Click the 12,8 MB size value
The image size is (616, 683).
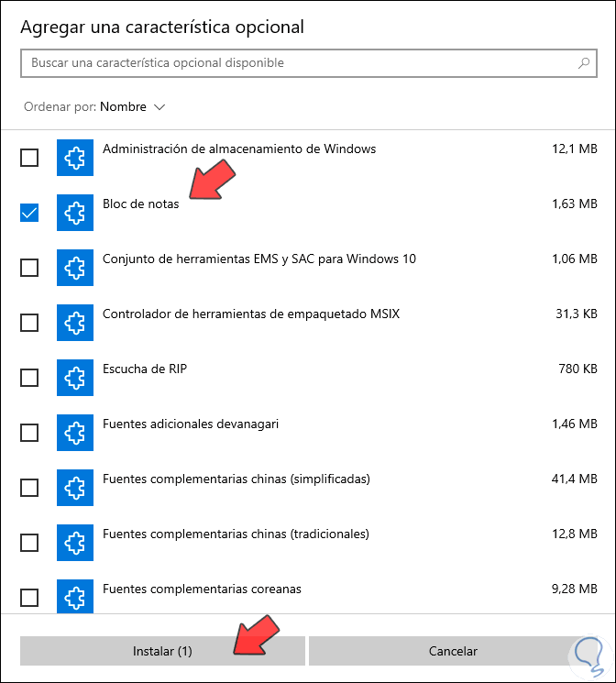pos(575,534)
